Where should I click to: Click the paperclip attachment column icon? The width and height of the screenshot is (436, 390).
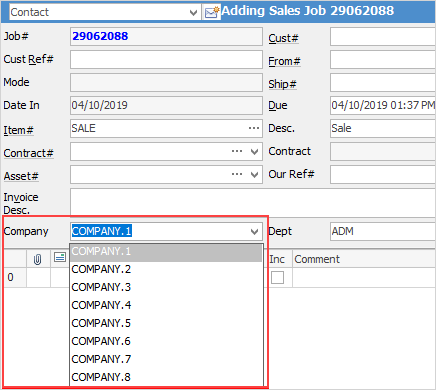38,259
